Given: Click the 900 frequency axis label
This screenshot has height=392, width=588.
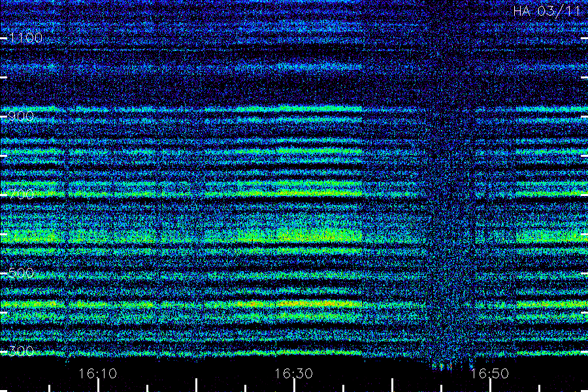Looking at the screenshot, I should click(x=21, y=116).
